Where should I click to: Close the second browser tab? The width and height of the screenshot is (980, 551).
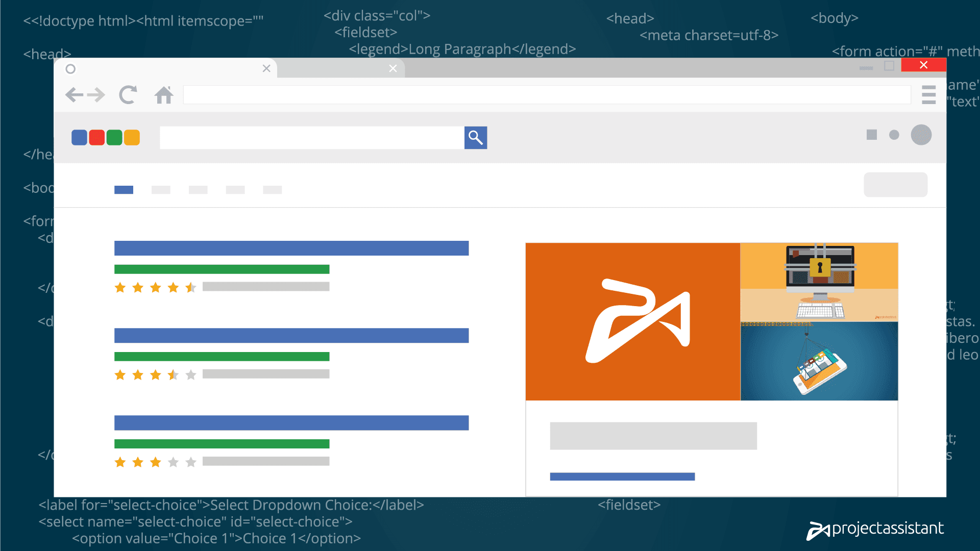(393, 68)
